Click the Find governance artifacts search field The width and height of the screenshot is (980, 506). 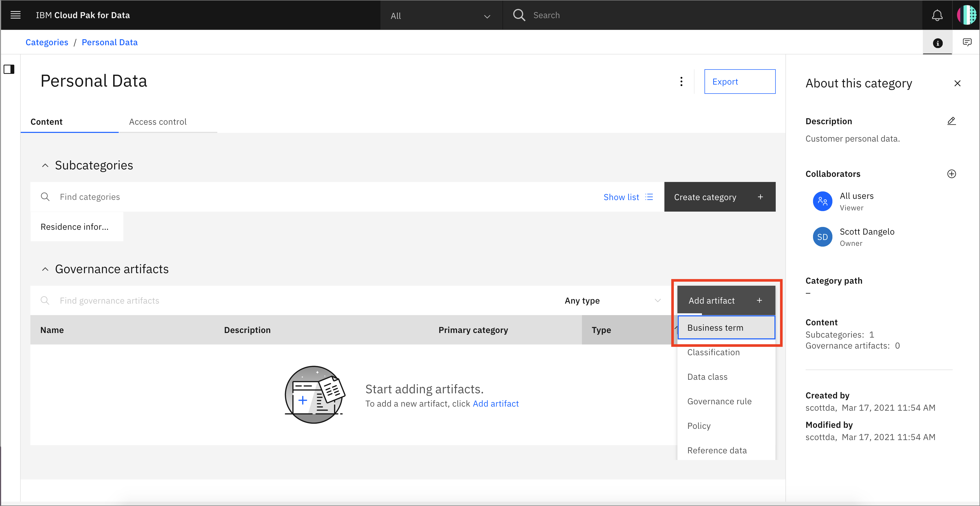pos(108,300)
